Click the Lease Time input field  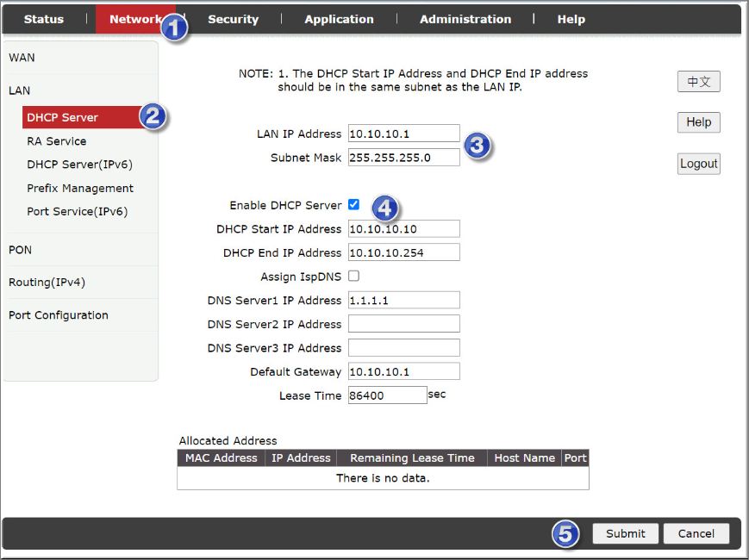click(387, 394)
